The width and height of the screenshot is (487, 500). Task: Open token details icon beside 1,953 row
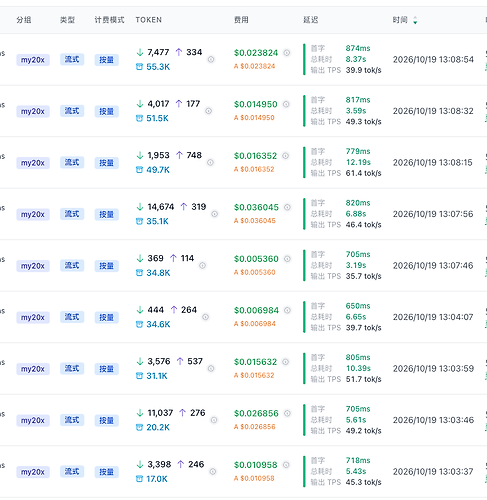tap(210, 163)
